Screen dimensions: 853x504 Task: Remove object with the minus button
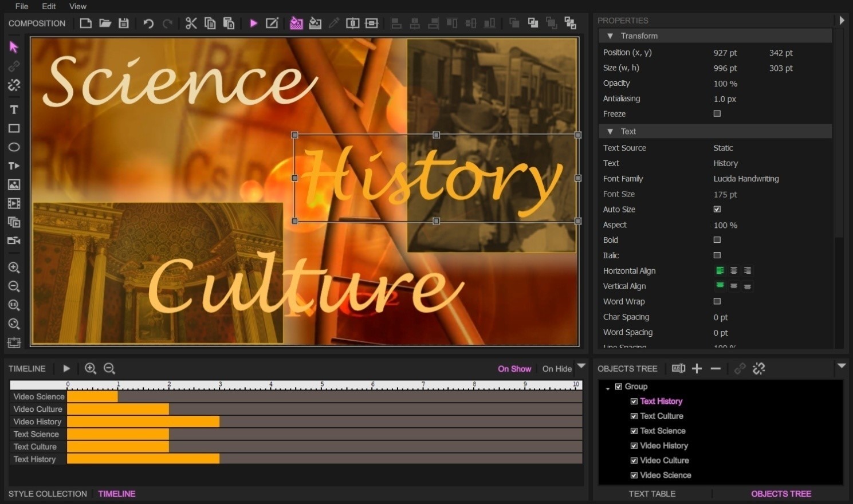coord(716,368)
